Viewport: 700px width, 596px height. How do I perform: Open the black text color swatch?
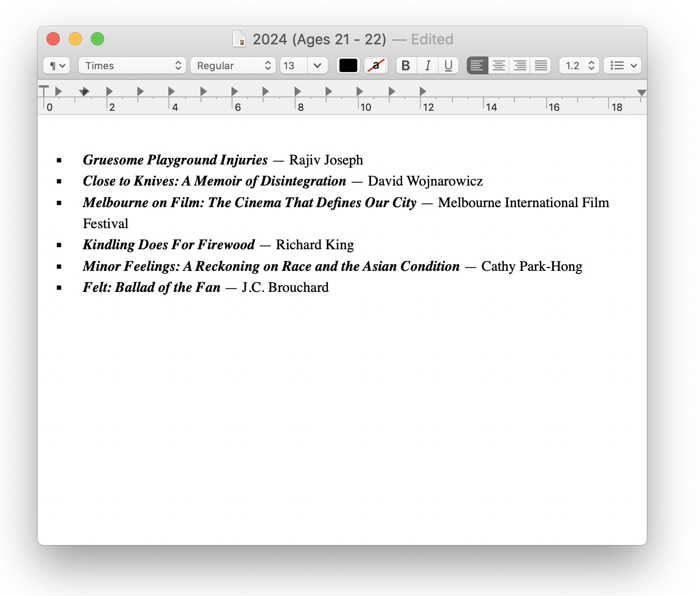[x=348, y=65]
